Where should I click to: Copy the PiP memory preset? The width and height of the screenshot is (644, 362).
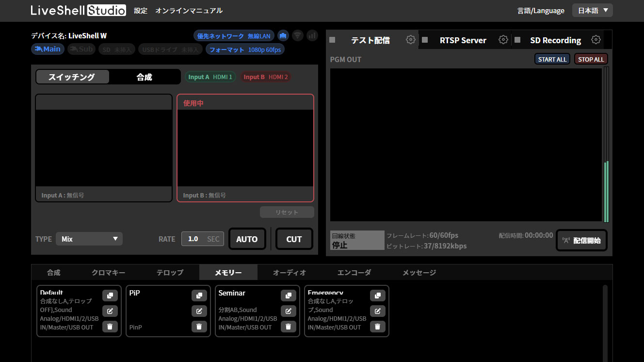199,296
